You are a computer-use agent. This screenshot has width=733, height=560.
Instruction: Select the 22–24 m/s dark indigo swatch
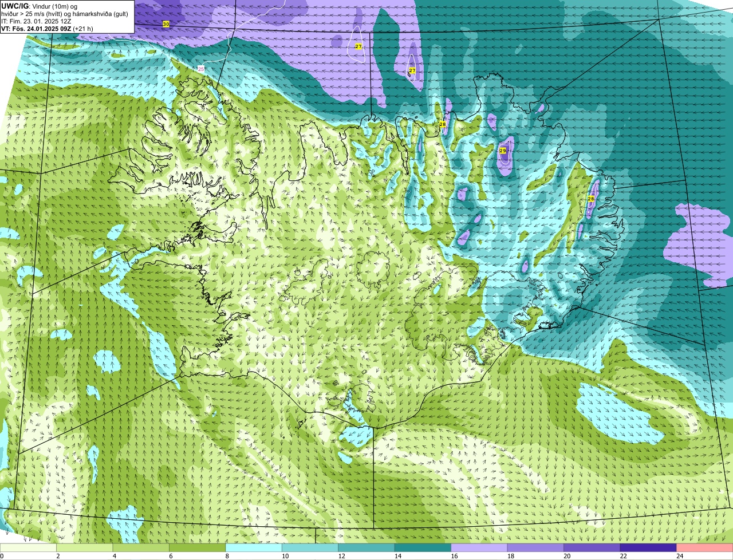(x=648, y=547)
